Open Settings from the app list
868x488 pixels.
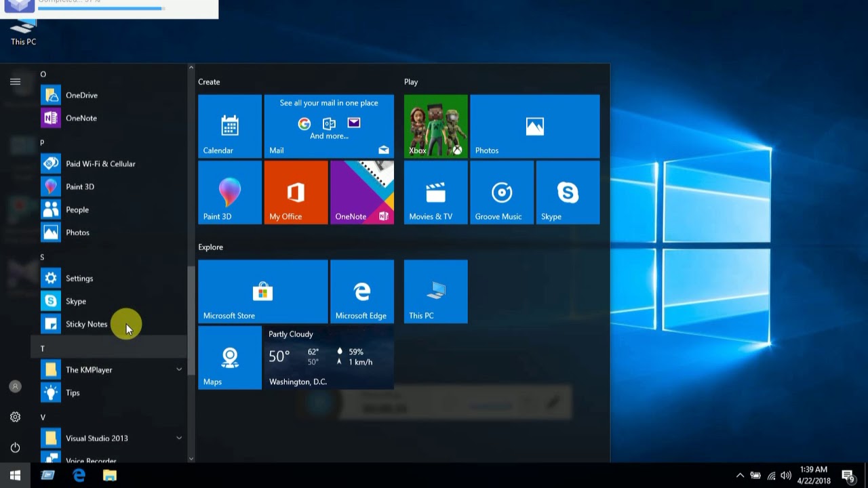point(108,279)
